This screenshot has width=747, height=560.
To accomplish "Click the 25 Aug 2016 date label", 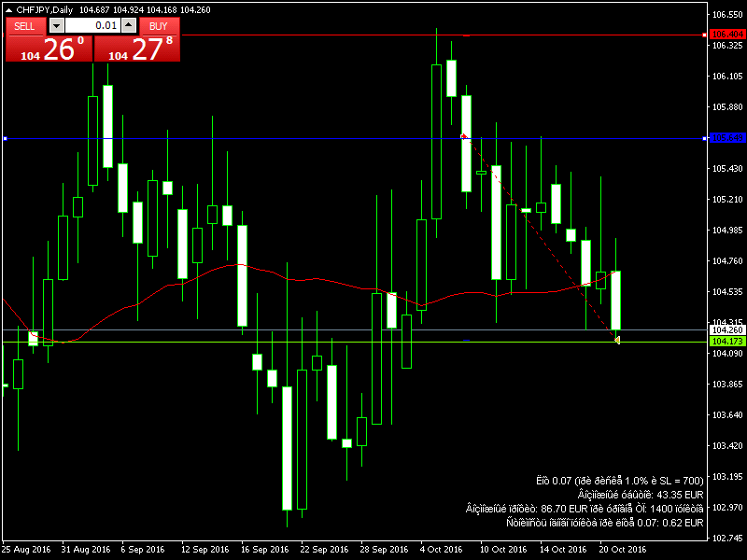I will click(x=26, y=550).
